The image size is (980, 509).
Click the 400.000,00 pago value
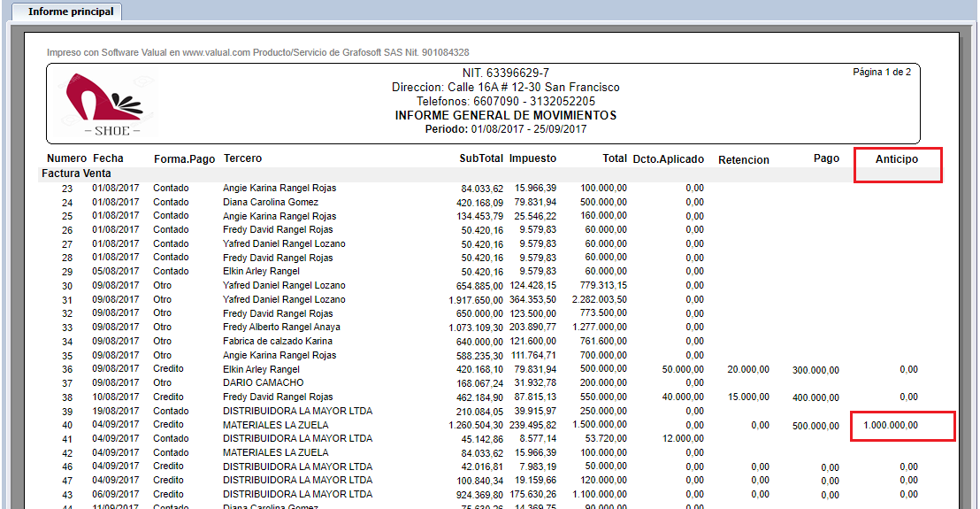tap(815, 397)
